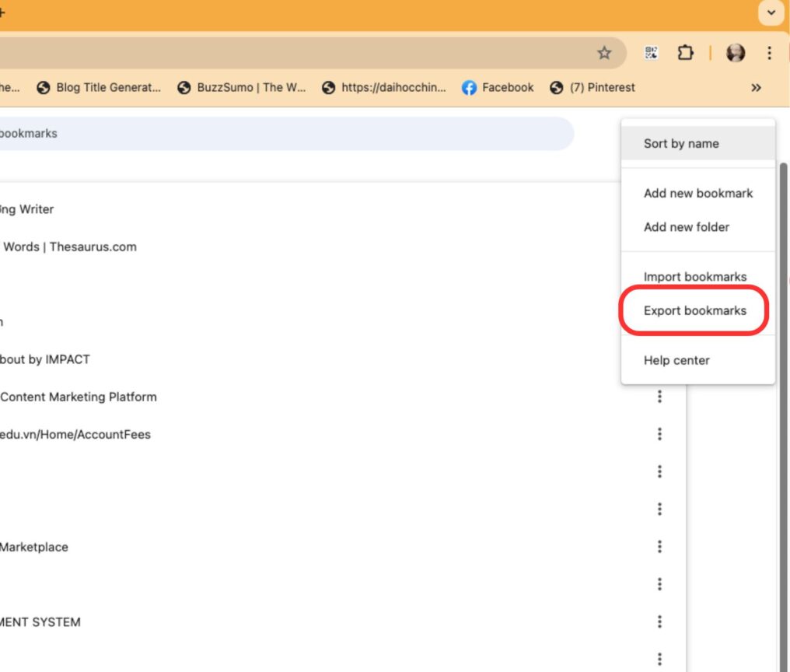Open the Chrome profile avatar
The width and height of the screenshot is (790, 672).
point(736,54)
